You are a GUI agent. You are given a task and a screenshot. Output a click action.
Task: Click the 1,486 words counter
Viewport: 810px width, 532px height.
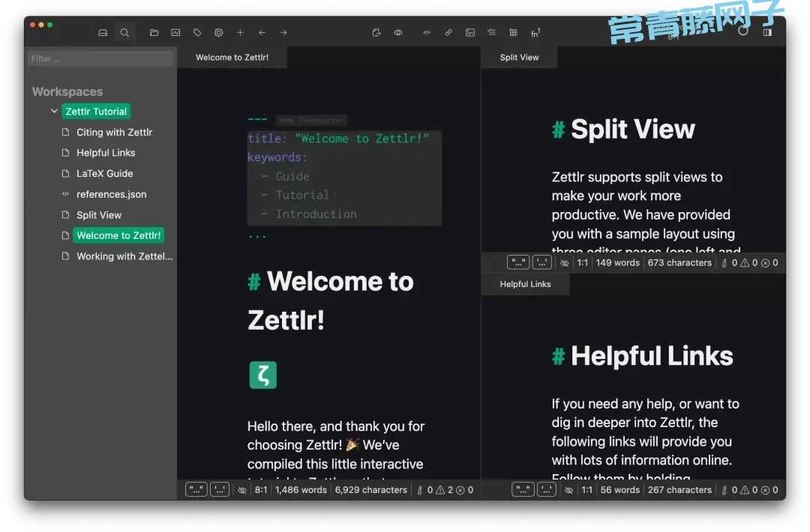[301, 490]
